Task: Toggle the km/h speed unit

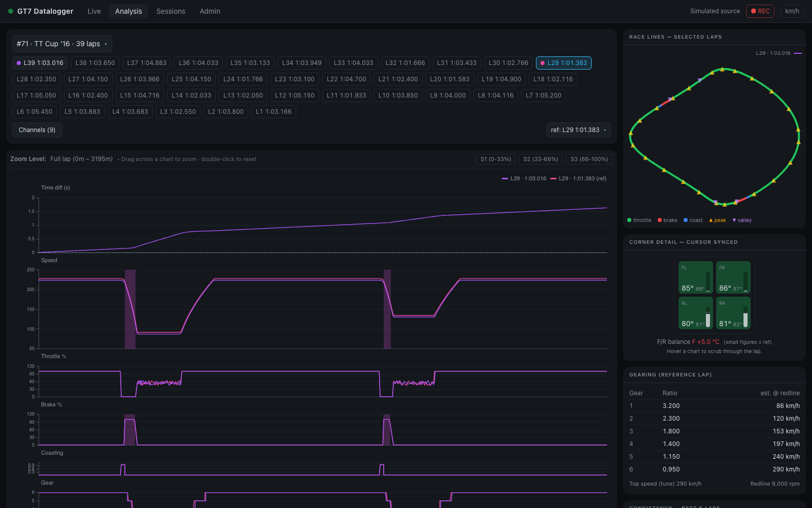Action: coord(792,11)
